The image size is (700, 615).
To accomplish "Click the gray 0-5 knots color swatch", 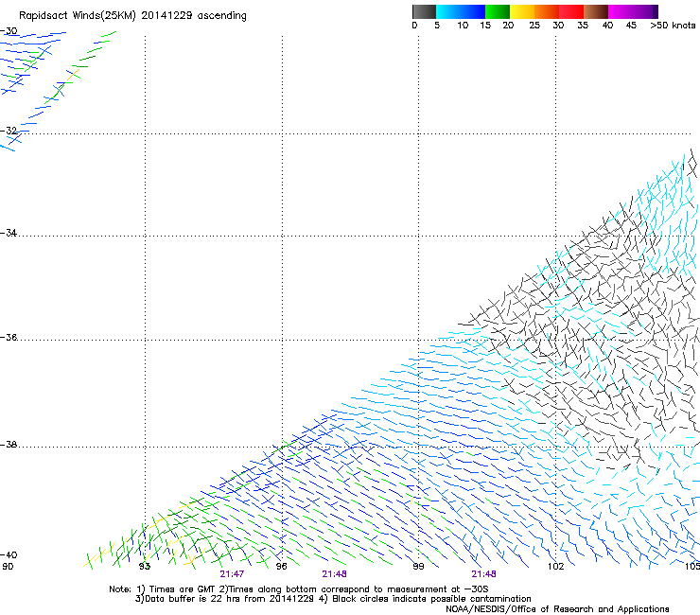I will tap(424, 11).
